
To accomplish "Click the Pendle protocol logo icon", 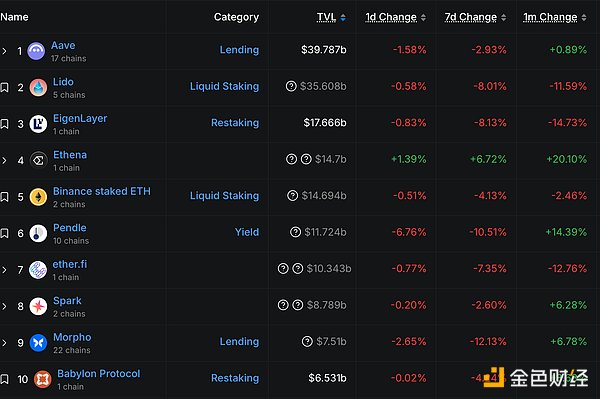I will (38, 233).
